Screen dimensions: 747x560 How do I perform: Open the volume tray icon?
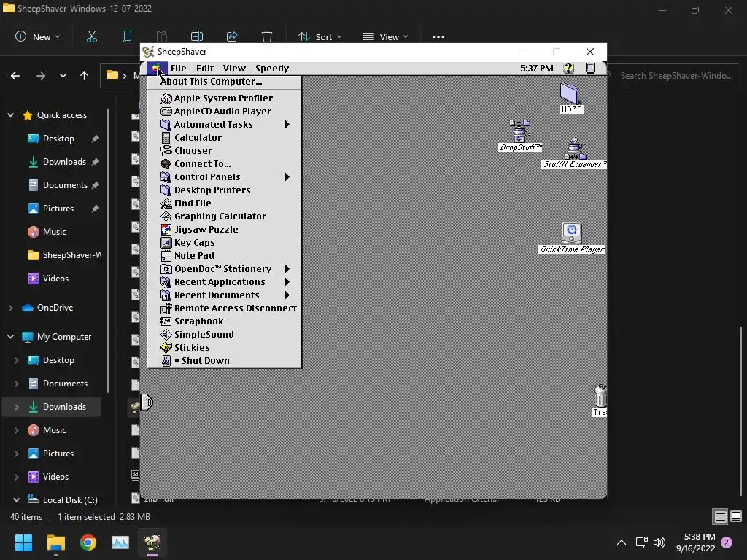coord(659,542)
